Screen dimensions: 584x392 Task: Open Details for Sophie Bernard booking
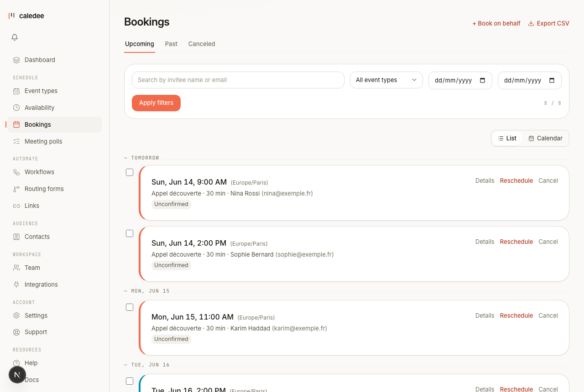pos(485,242)
